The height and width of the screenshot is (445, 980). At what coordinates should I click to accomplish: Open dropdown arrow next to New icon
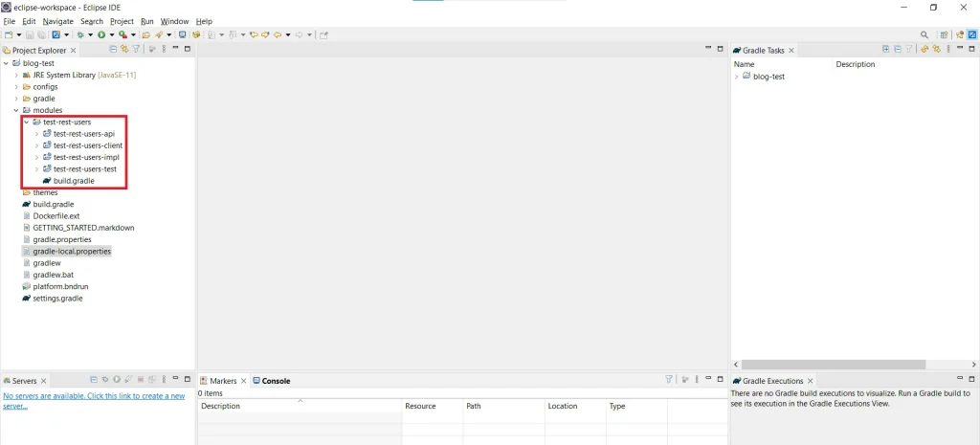(x=19, y=35)
